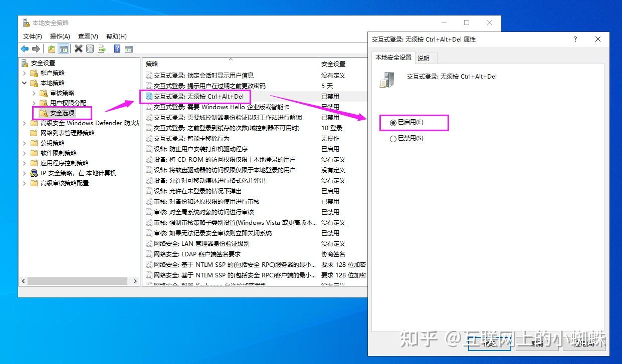The image size is (622, 364).
Task: Switch to the 说明 tab
Action: tap(425, 58)
